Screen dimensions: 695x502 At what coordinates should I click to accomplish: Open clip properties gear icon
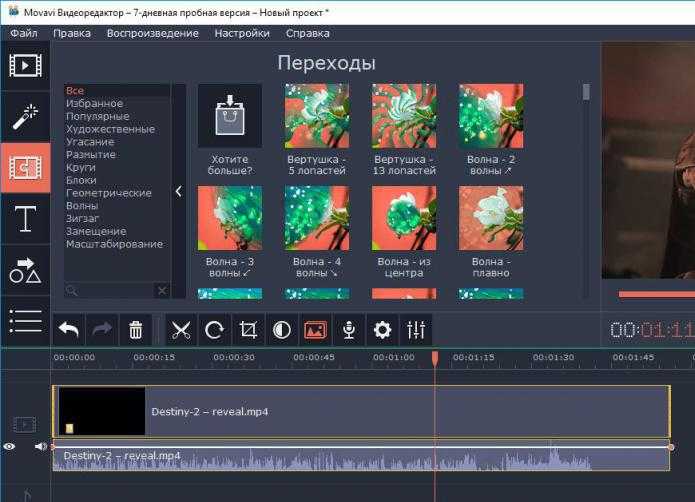click(382, 330)
